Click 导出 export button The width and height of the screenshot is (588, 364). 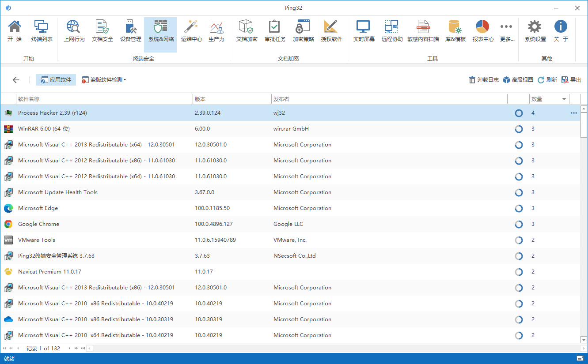click(x=571, y=80)
